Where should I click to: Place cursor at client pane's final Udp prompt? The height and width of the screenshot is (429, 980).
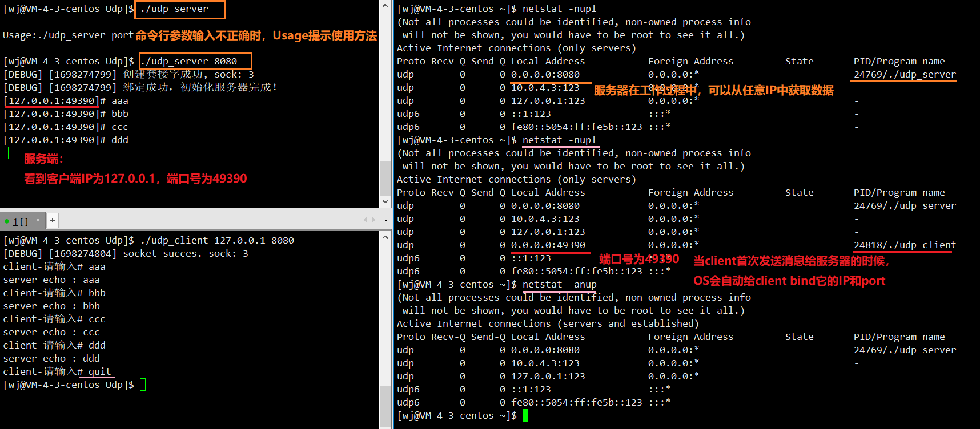point(143,385)
